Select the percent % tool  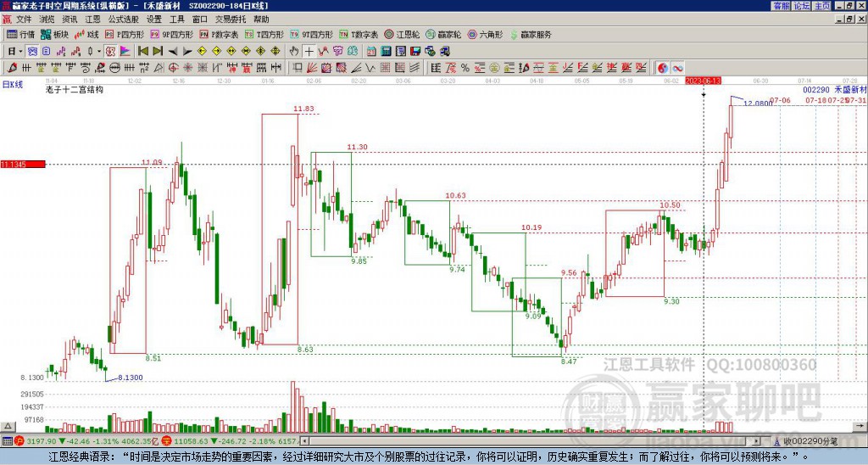(465, 68)
